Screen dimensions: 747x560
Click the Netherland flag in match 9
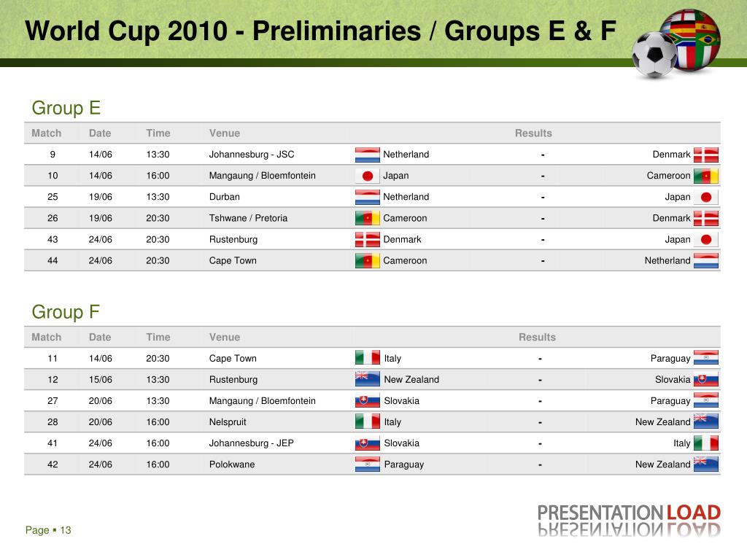pyautogui.click(x=368, y=155)
